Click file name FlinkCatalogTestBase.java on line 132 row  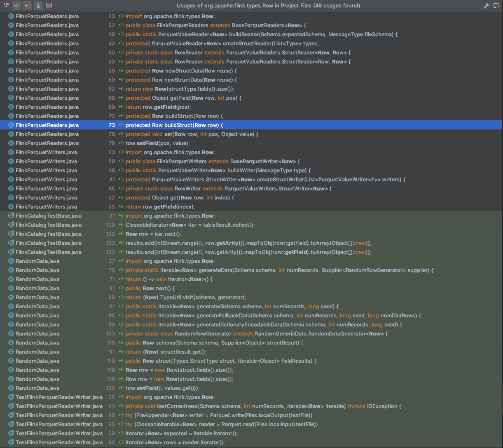[49, 234]
